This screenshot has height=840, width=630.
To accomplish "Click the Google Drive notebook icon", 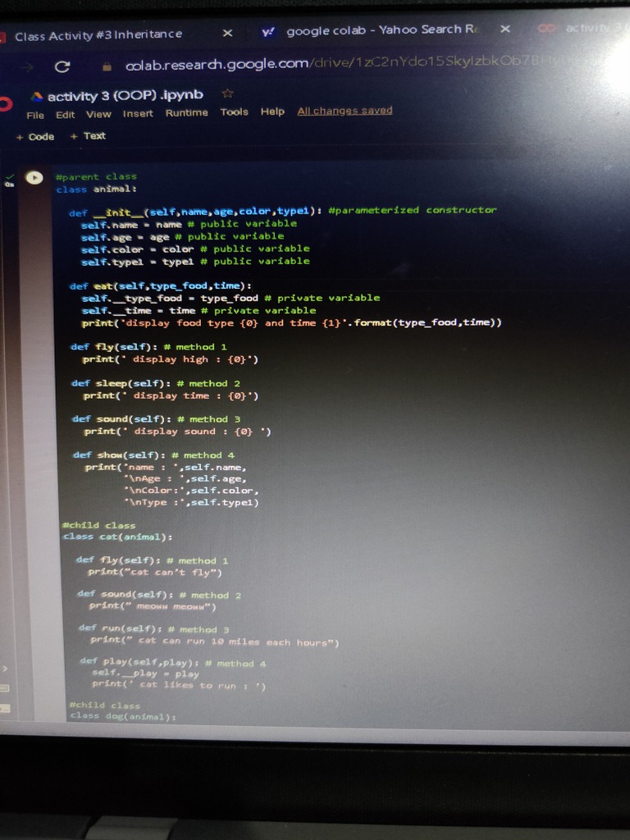I will pyautogui.click(x=36, y=97).
